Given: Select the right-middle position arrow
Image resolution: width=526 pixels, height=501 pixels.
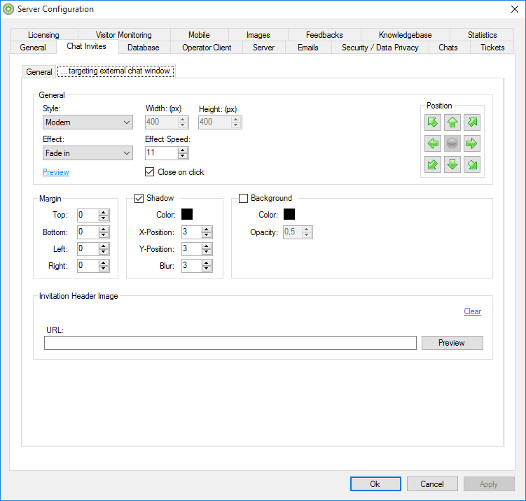Looking at the screenshot, I should (x=472, y=144).
